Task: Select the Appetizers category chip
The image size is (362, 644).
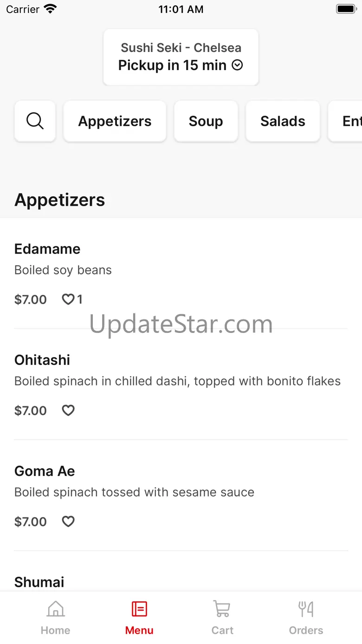Action: 115,121
